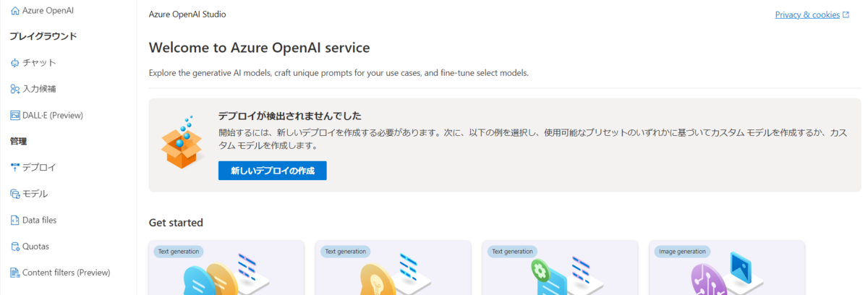Click the Content filters sidebar icon

click(15, 273)
